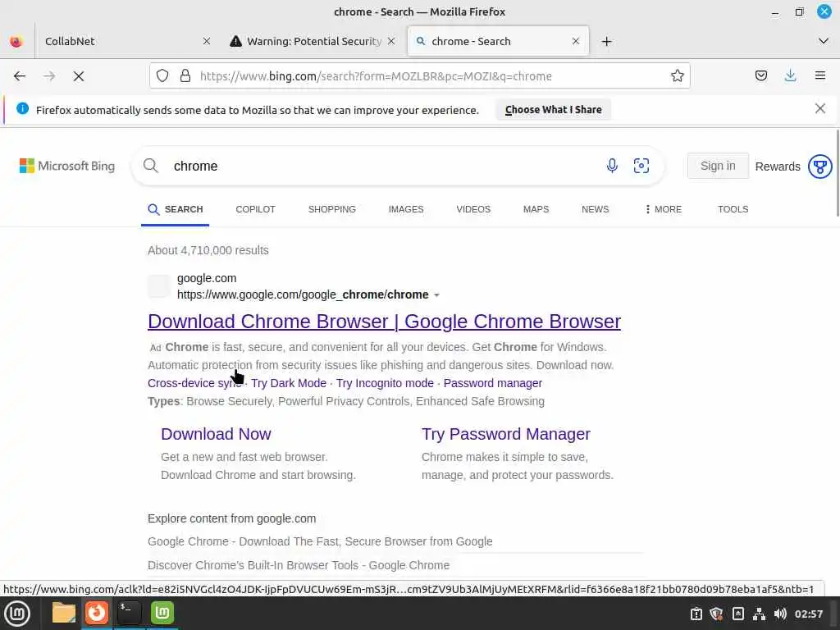This screenshot has height=630, width=840.
Task: Open the Rewards trophy icon
Action: click(x=819, y=167)
